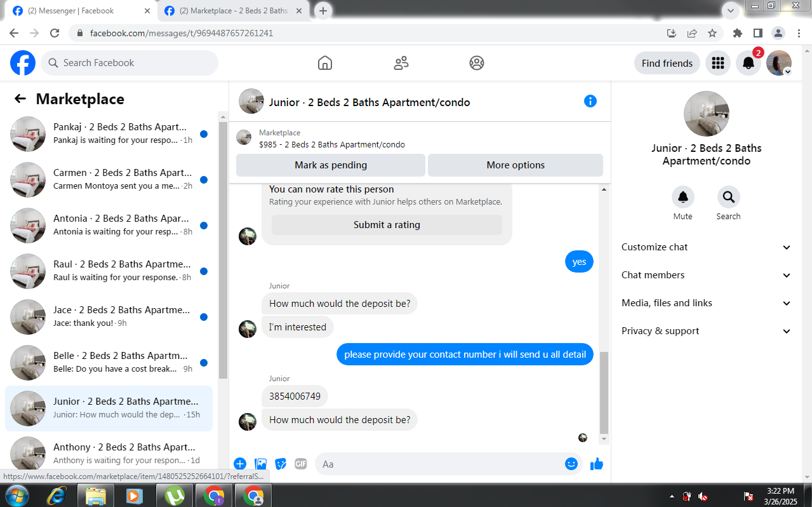
Task: Open the browser side panel icon
Action: point(758,33)
